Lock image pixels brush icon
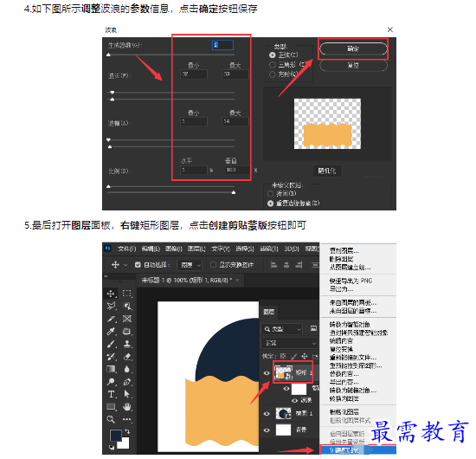This screenshot has width=476, height=459. [294, 356]
